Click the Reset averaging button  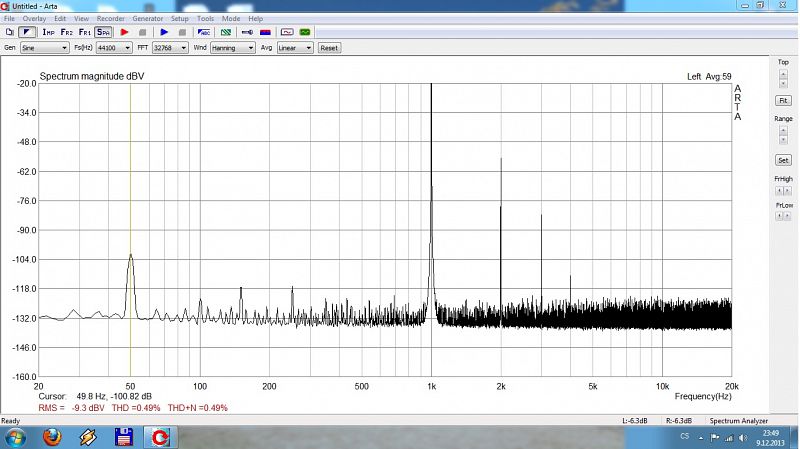(329, 48)
